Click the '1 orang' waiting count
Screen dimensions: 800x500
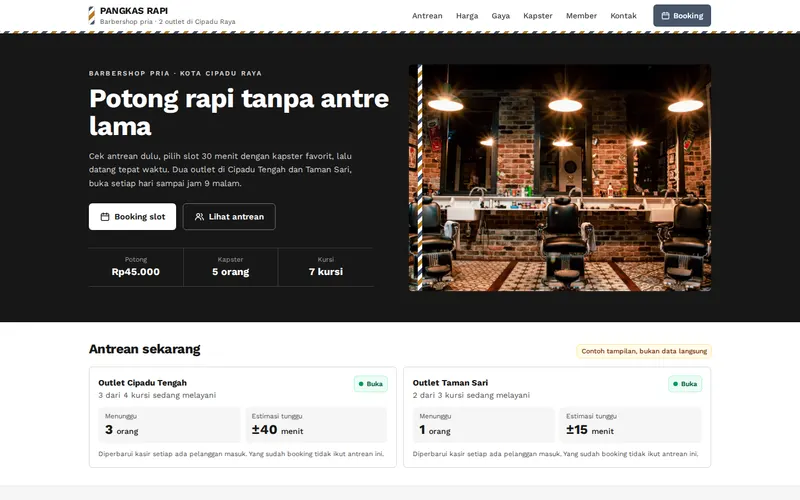pyautogui.click(x=435, y=430)
